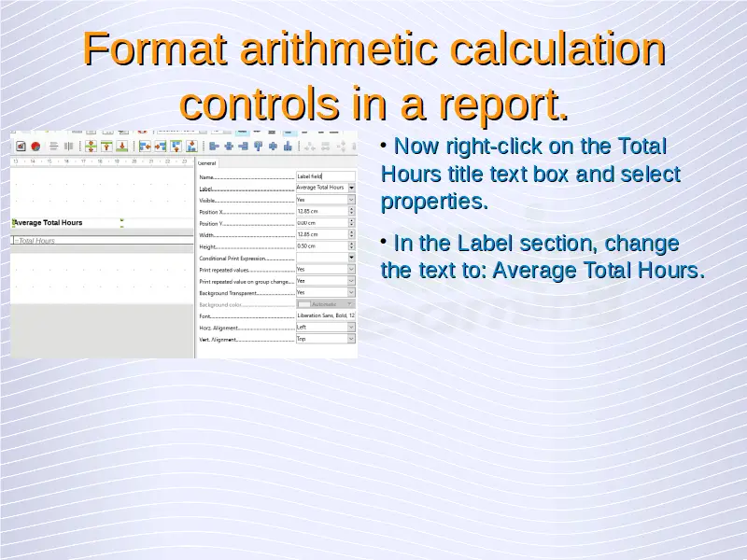Click the Background Transparent property label
This screenshot has width=747, height=560.
(229, 293)
